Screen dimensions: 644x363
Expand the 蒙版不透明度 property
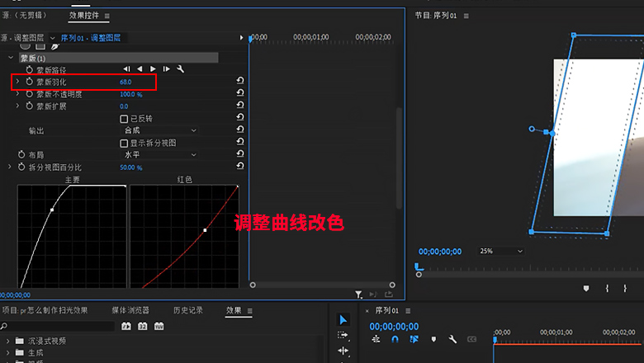17,94
